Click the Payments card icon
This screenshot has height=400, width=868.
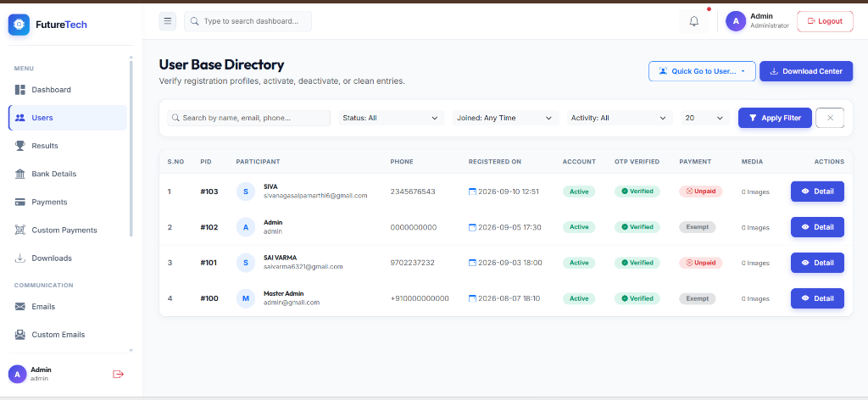pyautogui.click(x=20, y=202)
